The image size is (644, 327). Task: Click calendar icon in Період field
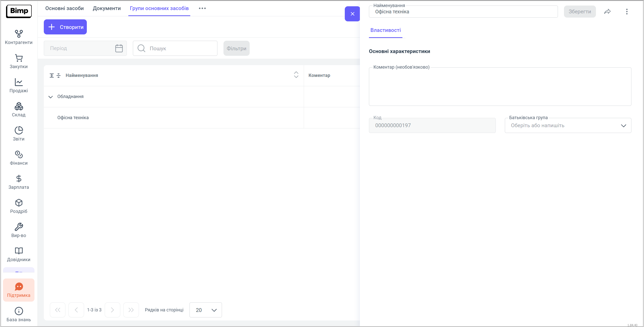(x=119, y=48)
